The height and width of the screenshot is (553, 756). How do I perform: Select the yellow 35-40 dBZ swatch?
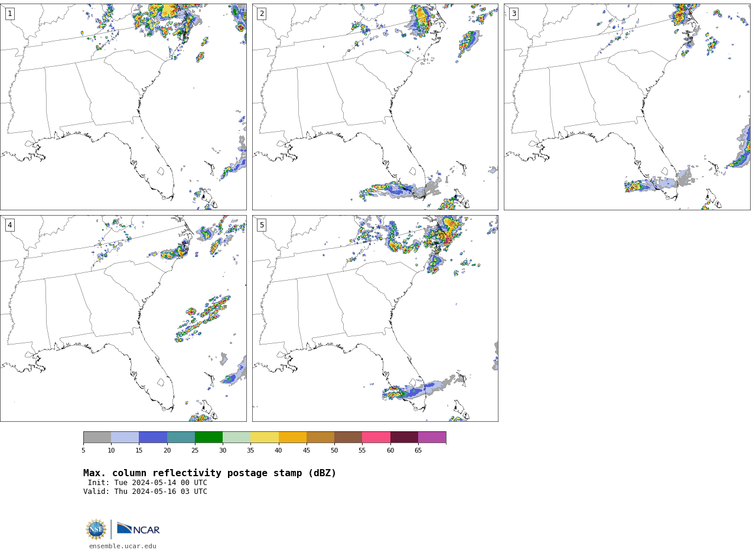[265, 437]
